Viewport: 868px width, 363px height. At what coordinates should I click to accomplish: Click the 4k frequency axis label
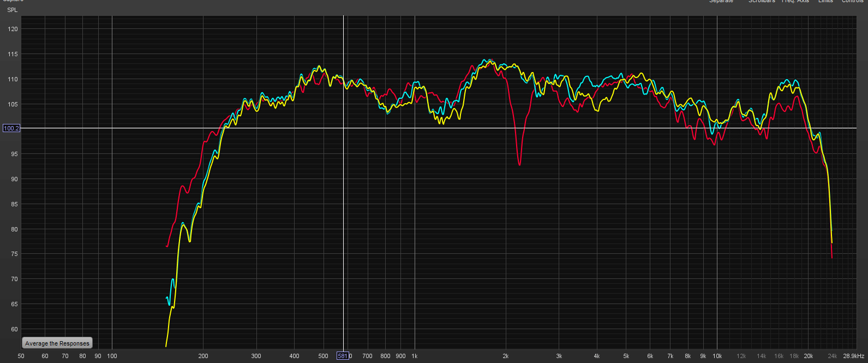point(597,356)
